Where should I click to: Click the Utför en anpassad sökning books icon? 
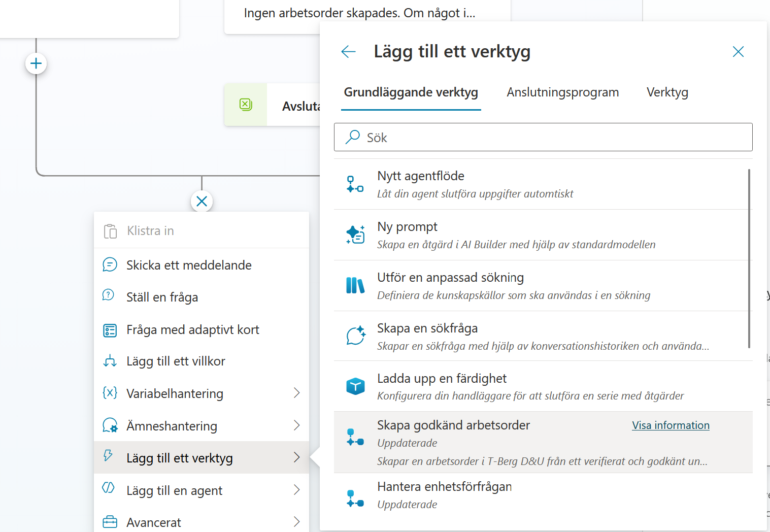[355, 285]
